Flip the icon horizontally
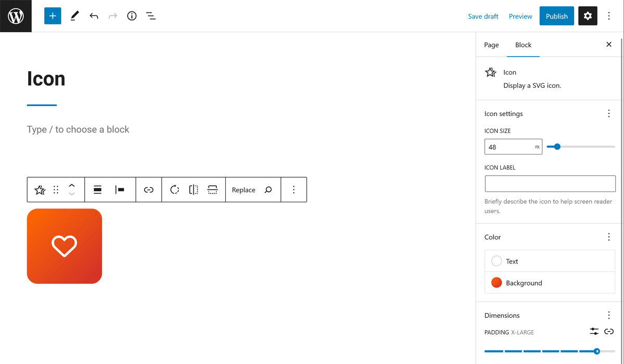The width and height of the screenshot is (624, 364). (193, 190)
